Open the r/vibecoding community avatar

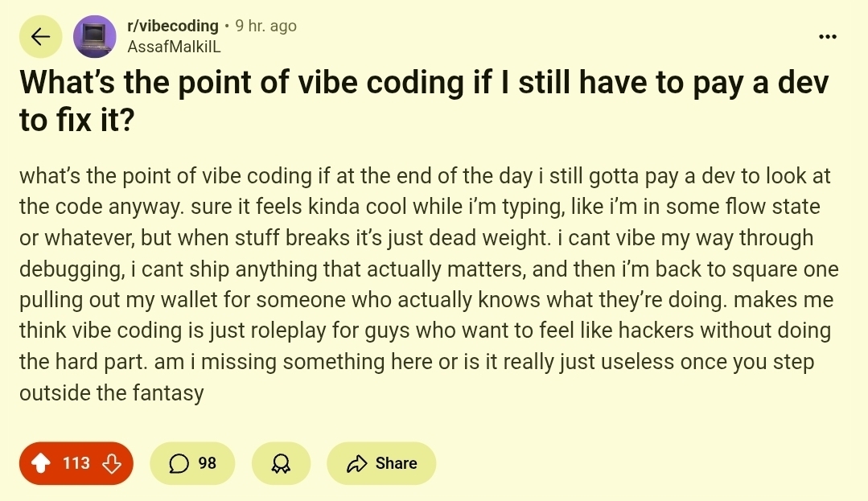coord(94,37)
